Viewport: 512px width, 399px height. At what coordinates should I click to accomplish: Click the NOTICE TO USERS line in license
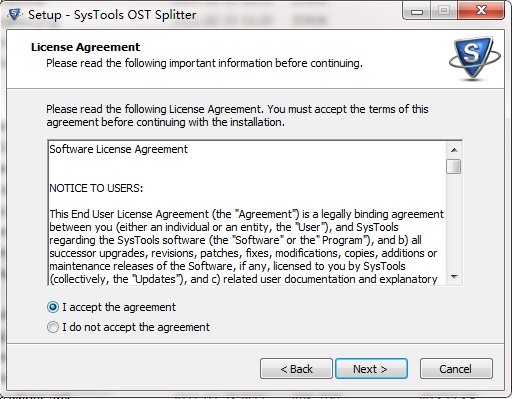tap(96, 188)
